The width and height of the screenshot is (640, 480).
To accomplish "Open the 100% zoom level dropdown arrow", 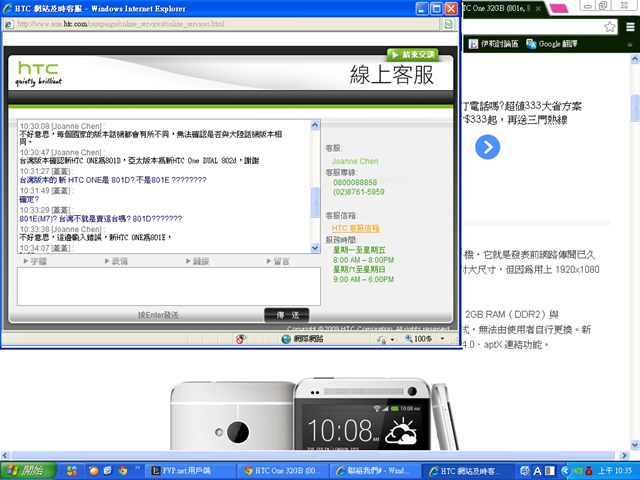I will pyautogui.click(x=442, y=339).
